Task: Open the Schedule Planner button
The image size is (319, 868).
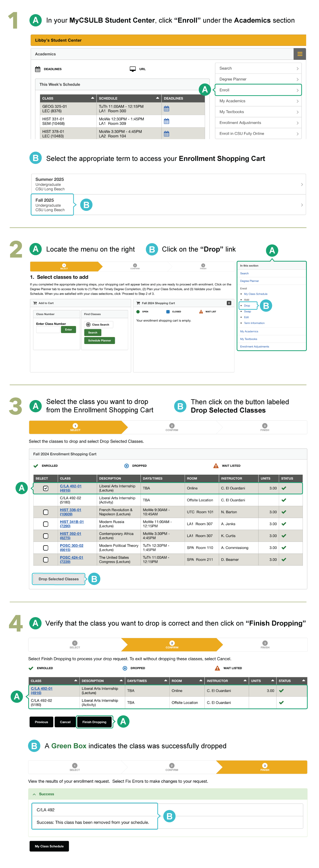Action: click(x=99, y=340)
